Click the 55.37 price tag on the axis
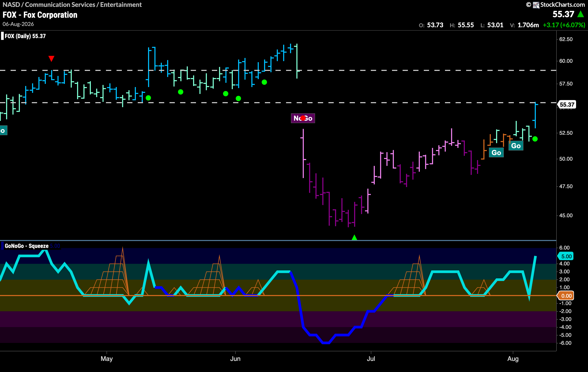 click(x=567, y=105)
